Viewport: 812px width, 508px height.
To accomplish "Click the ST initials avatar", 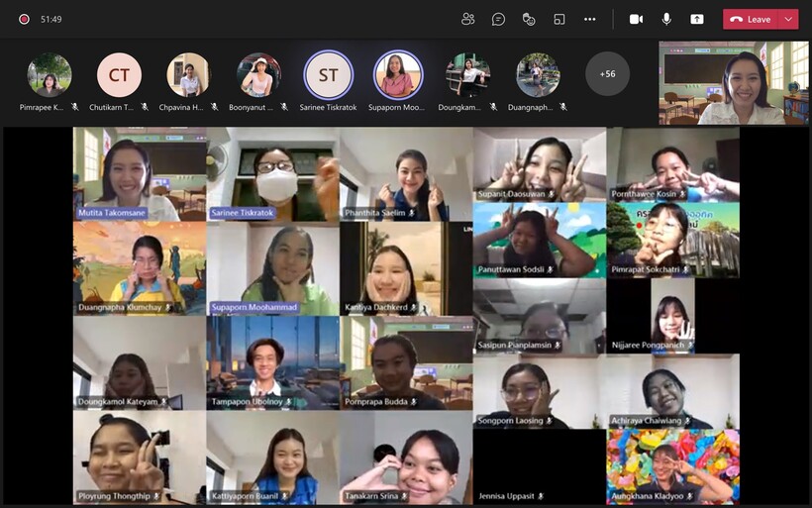I will point(328,75).
